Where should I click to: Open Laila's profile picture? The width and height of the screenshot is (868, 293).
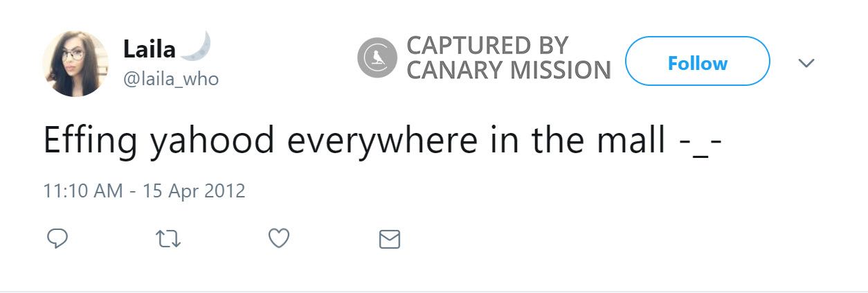click(x=75, y=64)
